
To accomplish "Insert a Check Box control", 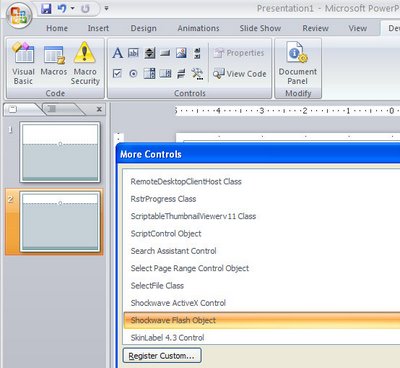I will coord(117,74).
